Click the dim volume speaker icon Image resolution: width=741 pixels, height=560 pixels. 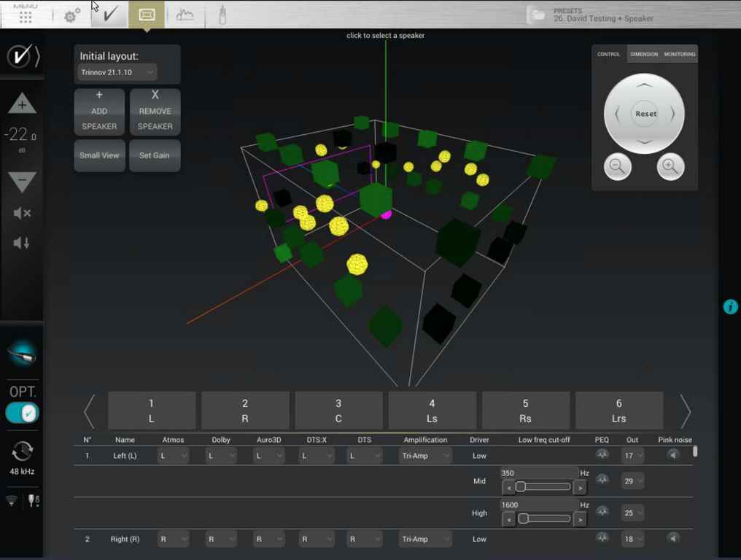(22, 243)
